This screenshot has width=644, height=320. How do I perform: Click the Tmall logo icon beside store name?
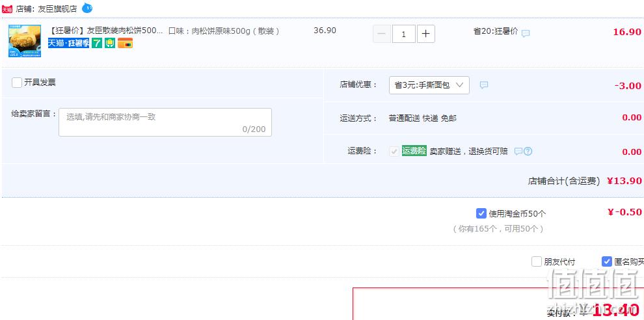(7, 8)
